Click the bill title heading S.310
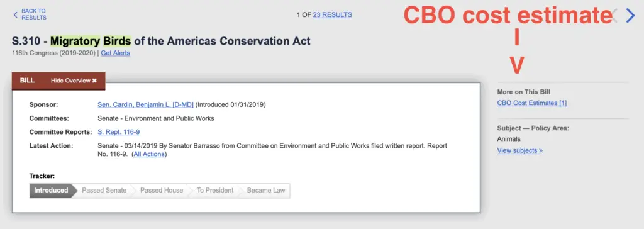 [x=161, y=41]
